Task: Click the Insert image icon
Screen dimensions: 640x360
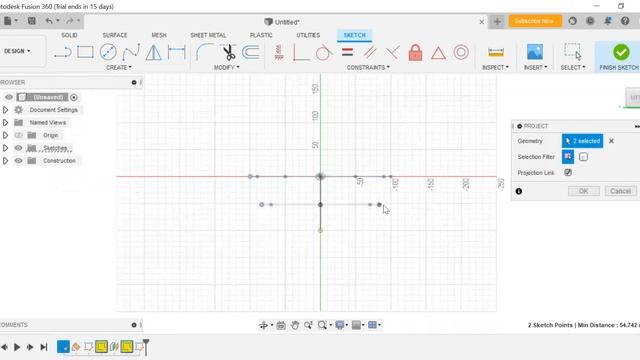Action: 535,52
